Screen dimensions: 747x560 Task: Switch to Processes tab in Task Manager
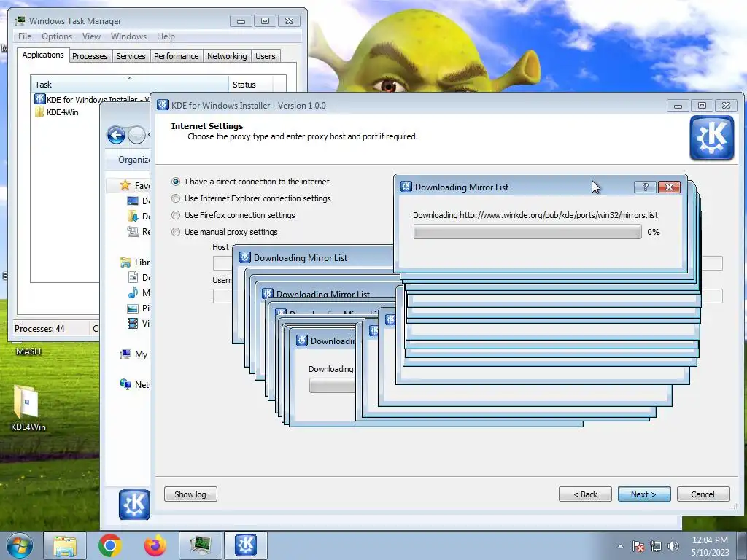(x=90, y=56)
